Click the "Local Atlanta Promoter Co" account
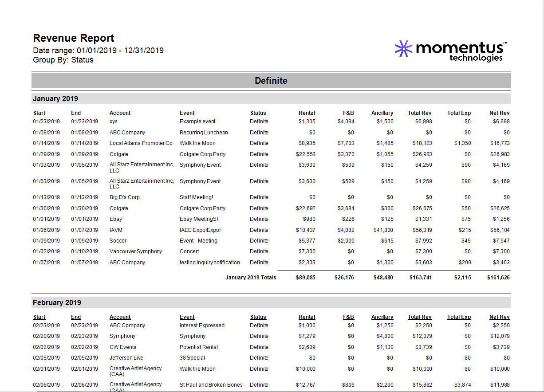Viewport: 544px width, 392px height. point(141,143)
